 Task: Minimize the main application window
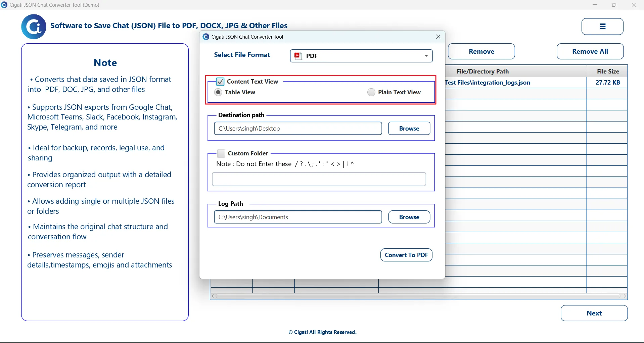pyautogui.click(x=595, y=5)
